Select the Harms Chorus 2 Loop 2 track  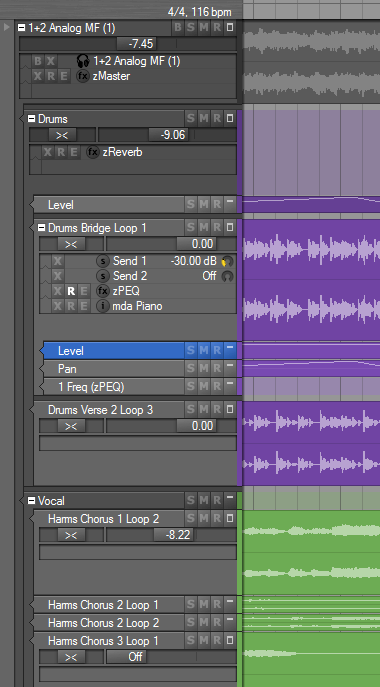pos(103,623)
